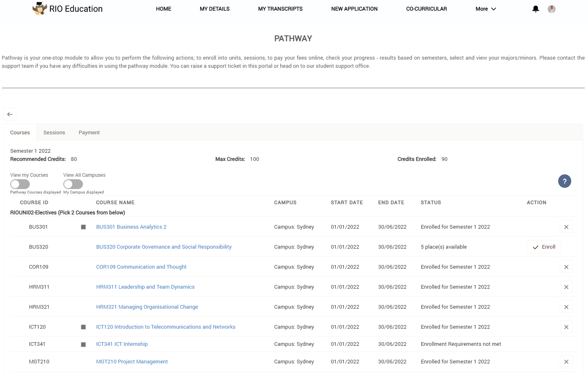The height and width of the screenshot is (374, 588).
Task: Click the notification bell icon
Action: (535, 9)
